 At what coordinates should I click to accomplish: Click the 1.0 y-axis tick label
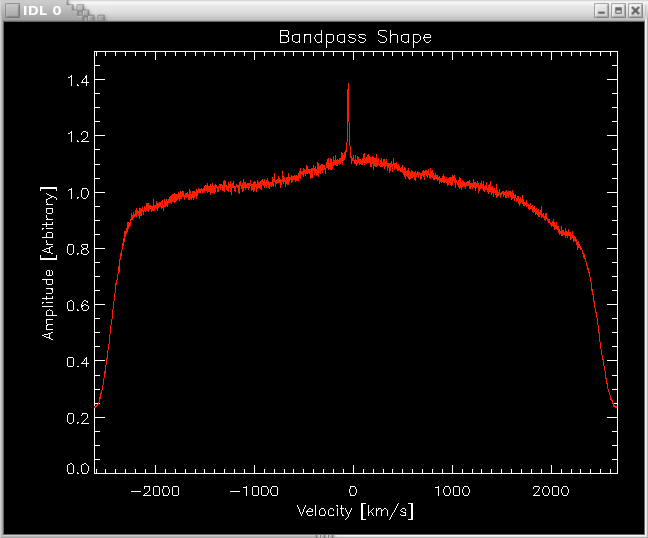click(78, 193)
